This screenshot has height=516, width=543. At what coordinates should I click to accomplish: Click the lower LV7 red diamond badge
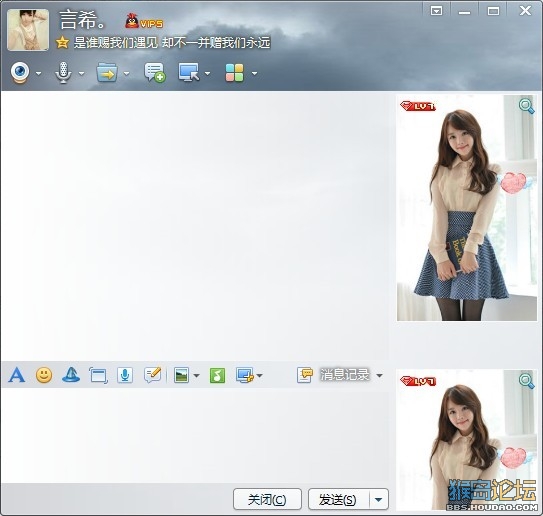[418, 381]
